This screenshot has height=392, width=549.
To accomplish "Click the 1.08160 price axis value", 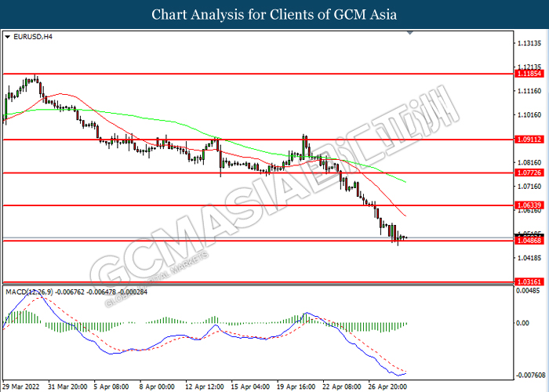I will 529,162.
